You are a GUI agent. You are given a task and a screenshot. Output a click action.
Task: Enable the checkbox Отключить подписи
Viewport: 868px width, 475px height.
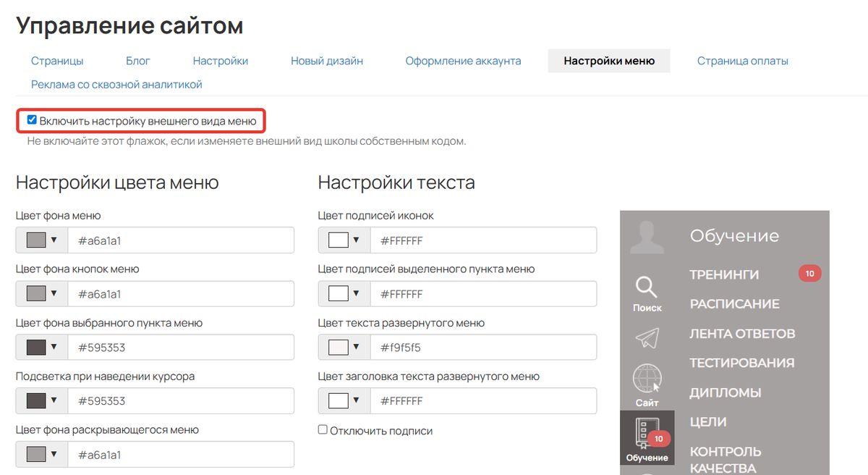(x=323, y=429)
